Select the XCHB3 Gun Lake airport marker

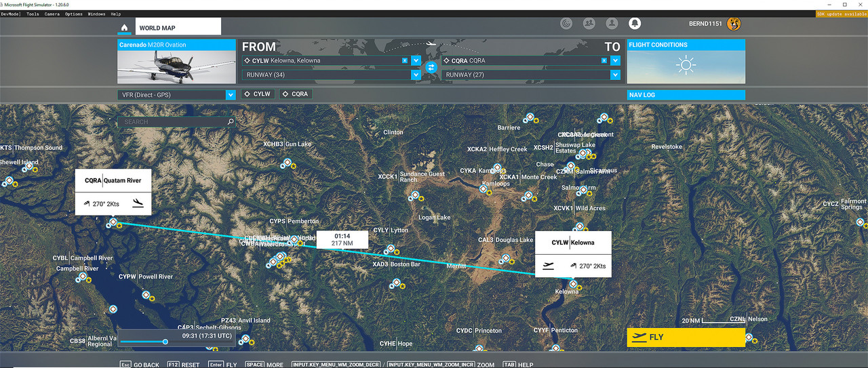[288, 163]
